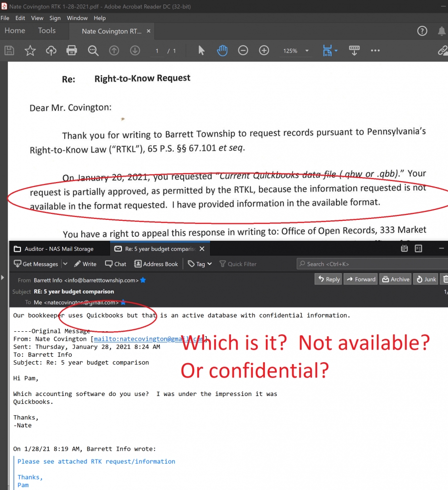Click the sender Barrett Info address
This screenshot has height=490, width=448.
pyautogui.click(x=86, y=280)
